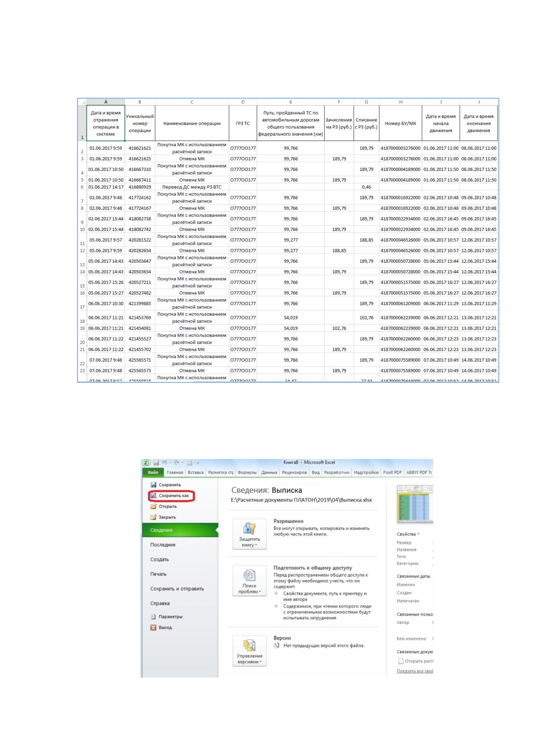This screenshot has height=756, width=535.
Task: Open the Управление версиями dropdown button
Action: 250,651
